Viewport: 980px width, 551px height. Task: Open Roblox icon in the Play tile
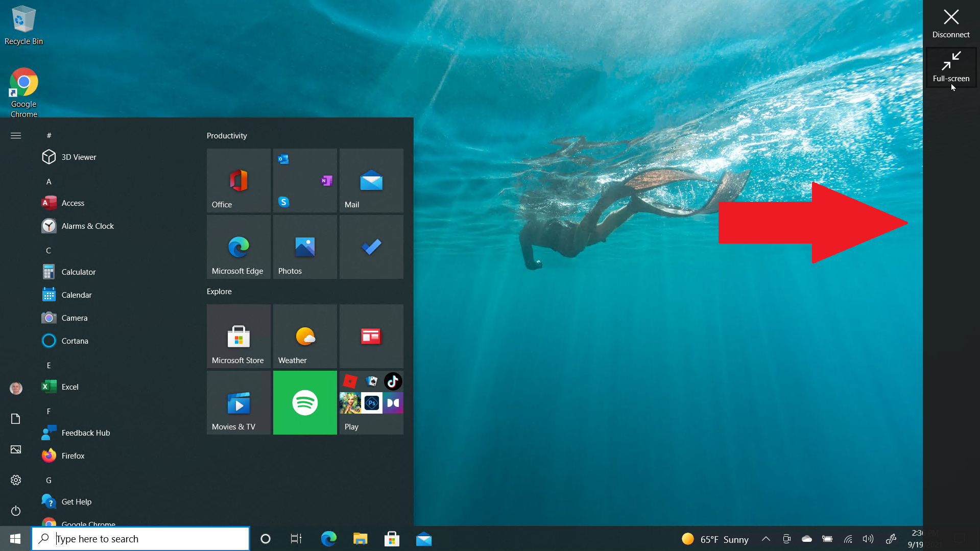pos(350,381)
